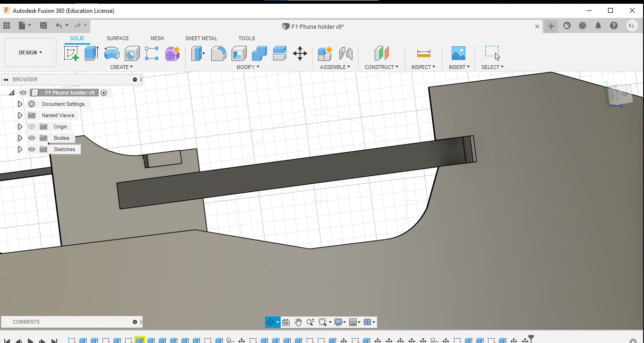
Task: Select the Move/Copy arrows tool
Action: tap(300, 53)
